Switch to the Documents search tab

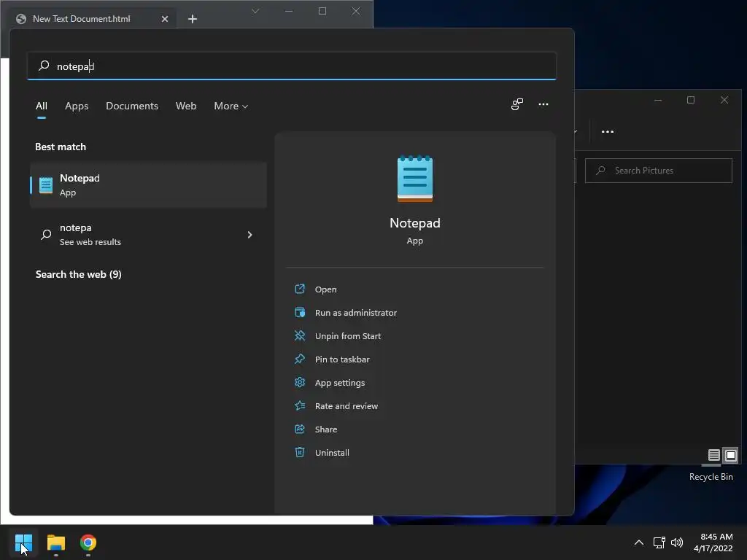click(132, 106)
